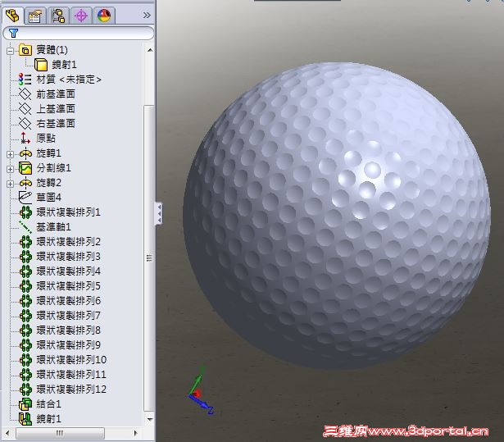Select the 鏡射1 solid body icon

point(41,65)
